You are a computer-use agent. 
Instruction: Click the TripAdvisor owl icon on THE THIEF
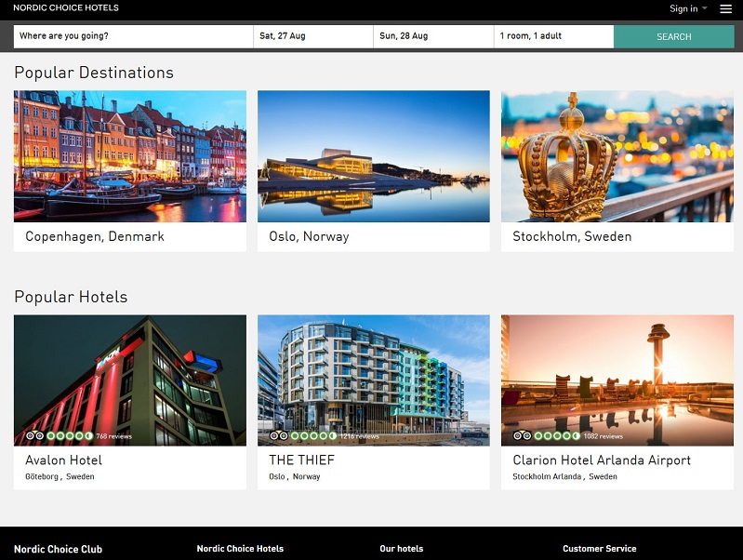(x=279, y=435)
